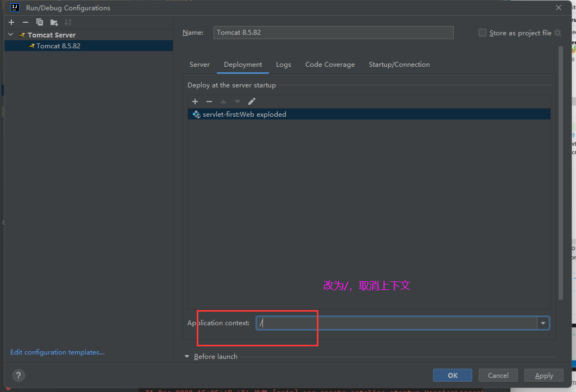Click Edit configuration templates link
The height and width of the screenshot is (392, 576).
click(x=58, y=352)
